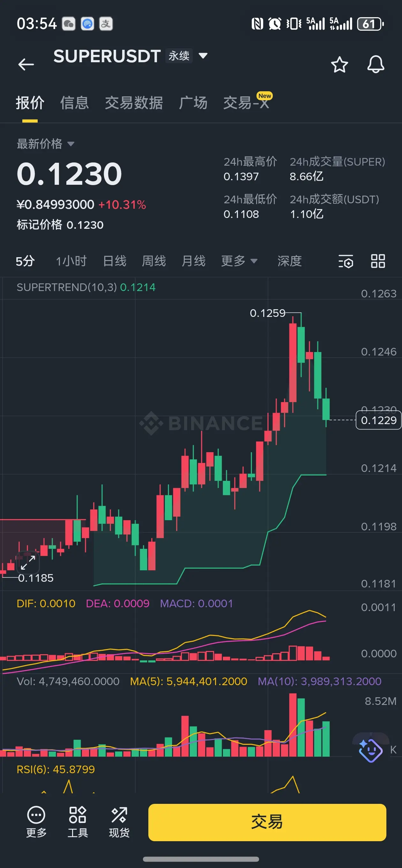
Task: Tap the Vol: 4,749,460.0000 label
Action: coord(68,681)
